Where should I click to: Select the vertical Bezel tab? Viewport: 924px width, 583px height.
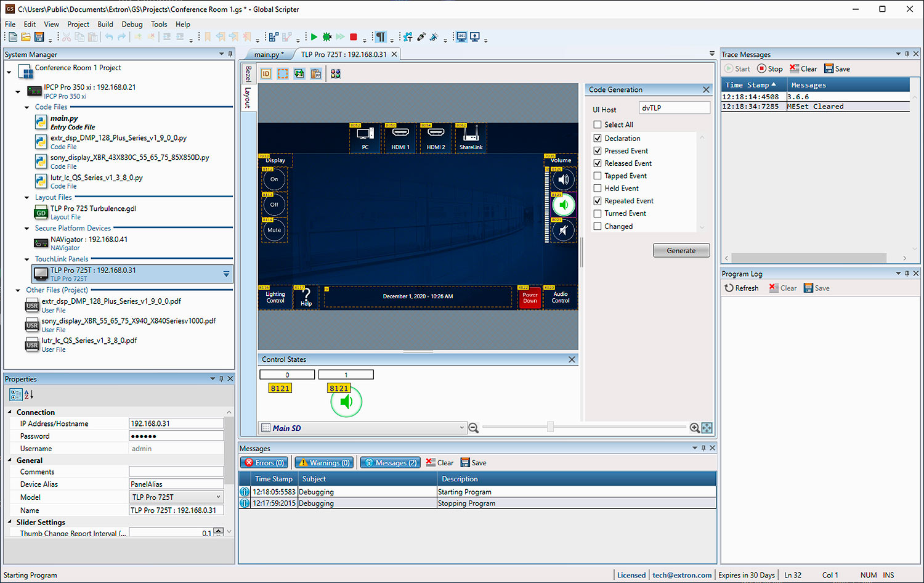click(x=248, y=74)
